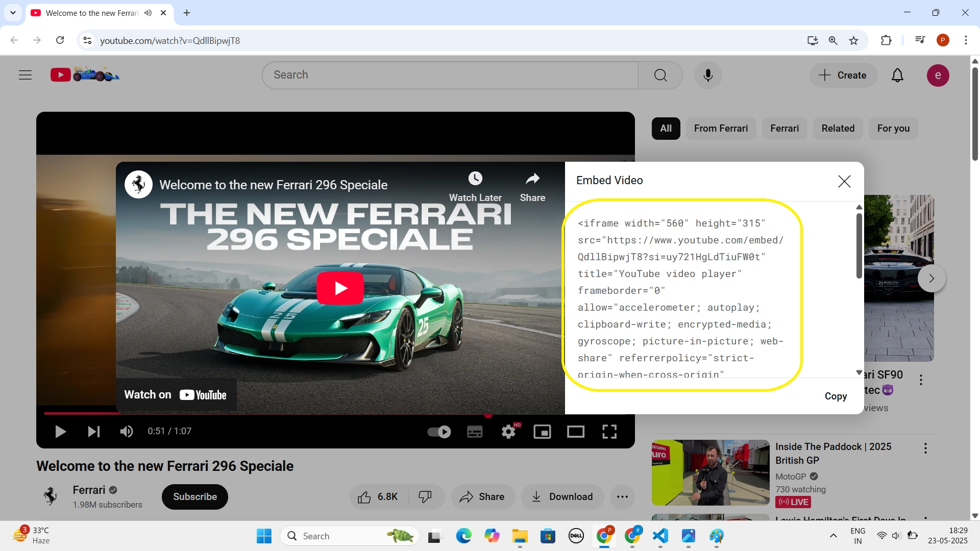Open Ferrari channel avatar

[x=50, y=496]
